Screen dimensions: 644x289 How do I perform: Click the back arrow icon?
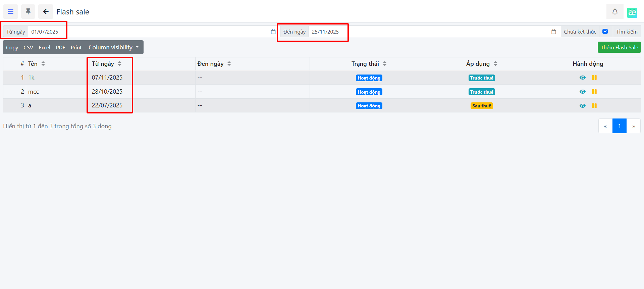click(46, 12)
